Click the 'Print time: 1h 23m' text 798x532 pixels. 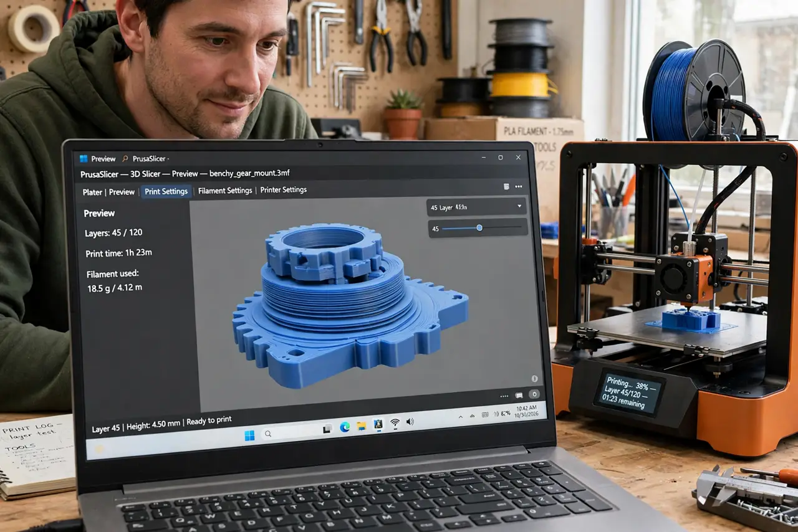119,254
